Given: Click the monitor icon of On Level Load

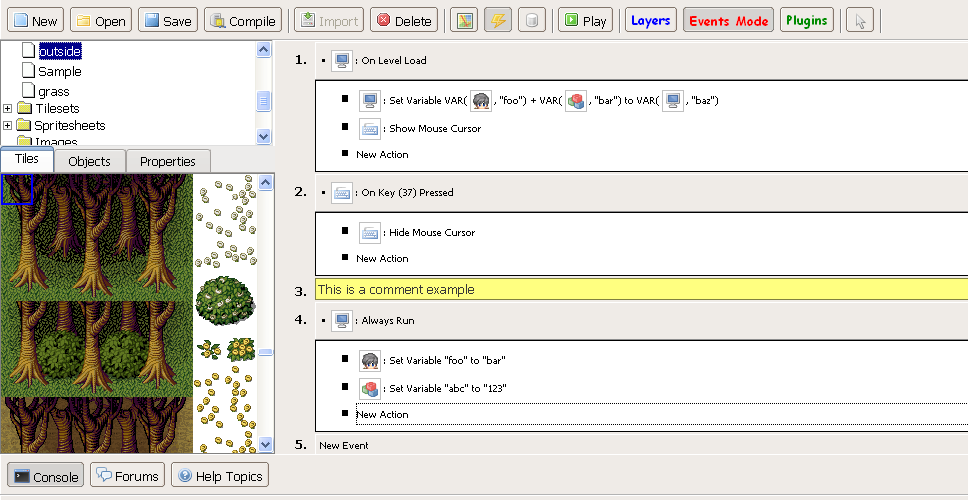Looking at the screenshot, I should pos(341,60).
